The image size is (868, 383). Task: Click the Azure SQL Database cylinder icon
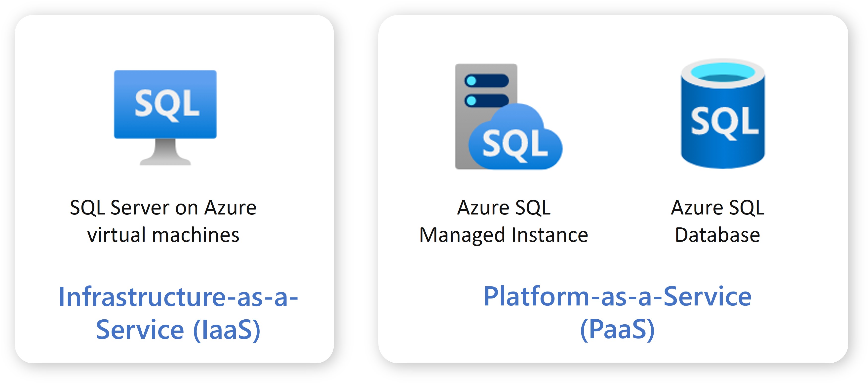723,114
